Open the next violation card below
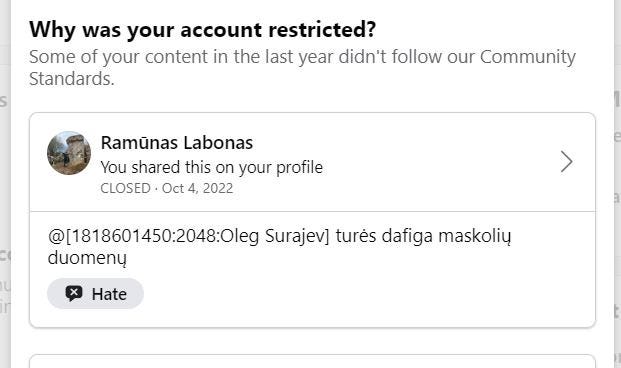This screenshot has height=368, width=621. (312, 361)
